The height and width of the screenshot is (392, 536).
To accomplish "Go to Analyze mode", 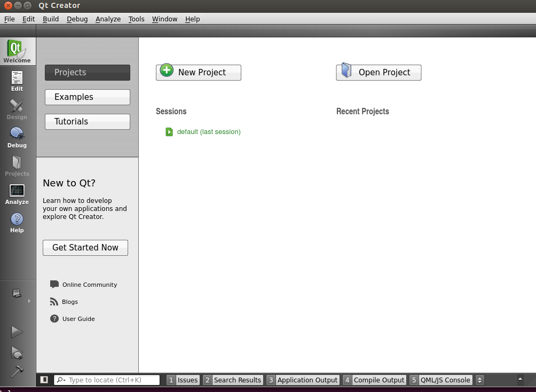I will 17,194.
